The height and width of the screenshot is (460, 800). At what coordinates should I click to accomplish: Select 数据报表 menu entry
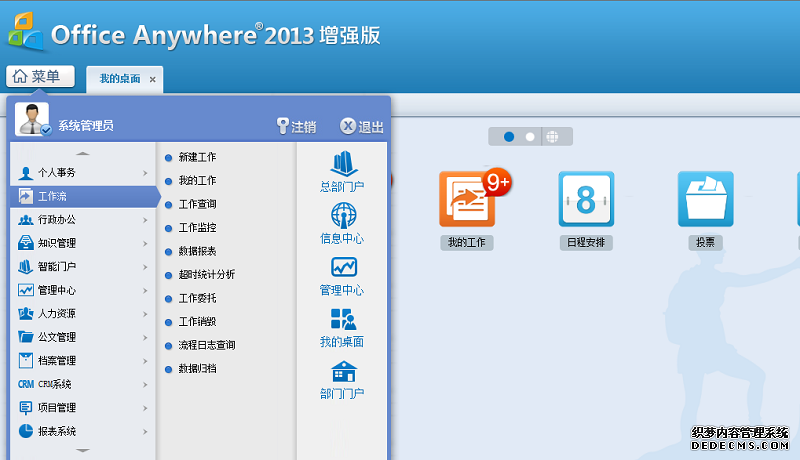click(x=197, y=251)
